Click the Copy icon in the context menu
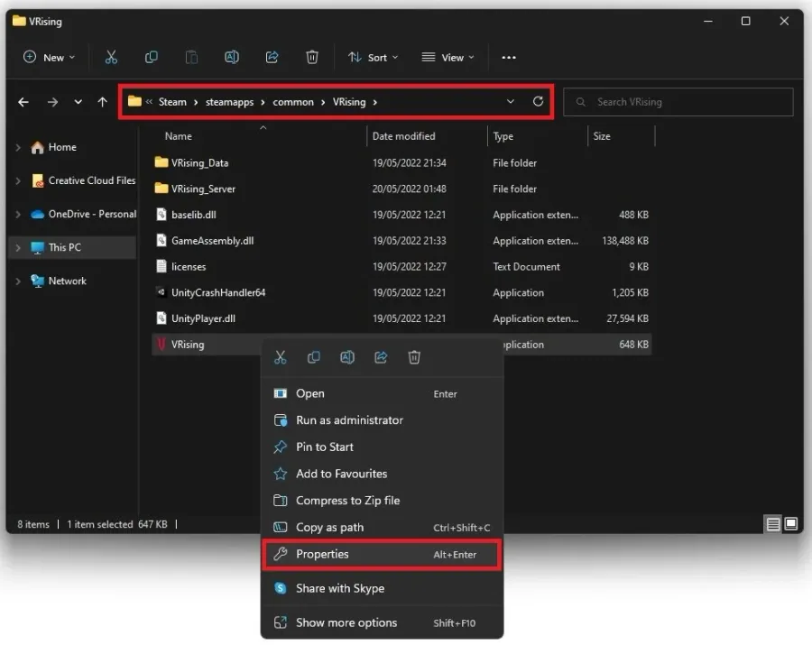The image size is (812, 645). (x=314, y=357)
